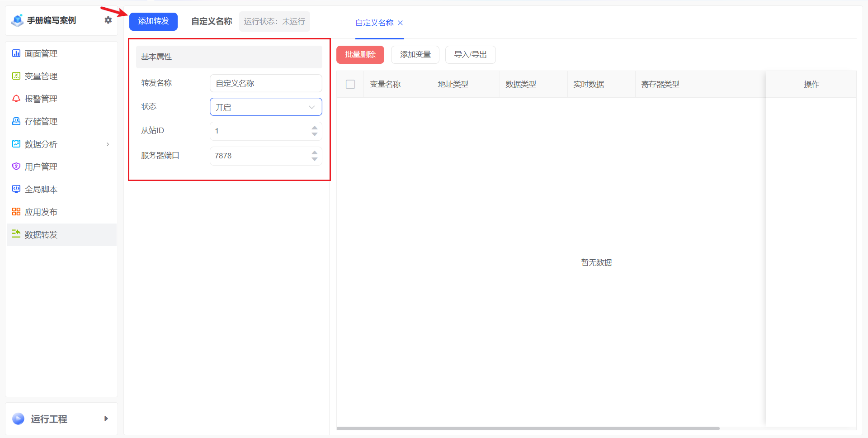Click the 变量管理 sidebar icon

tap(16, 76)
